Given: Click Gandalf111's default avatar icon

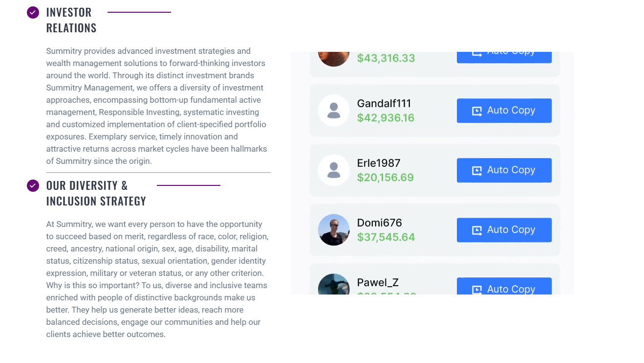Looking at the screenshot, I should 334,111.
